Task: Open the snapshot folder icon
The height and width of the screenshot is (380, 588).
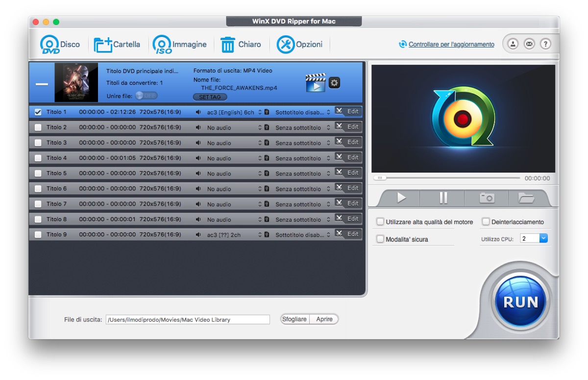Action: coord(526,198)
